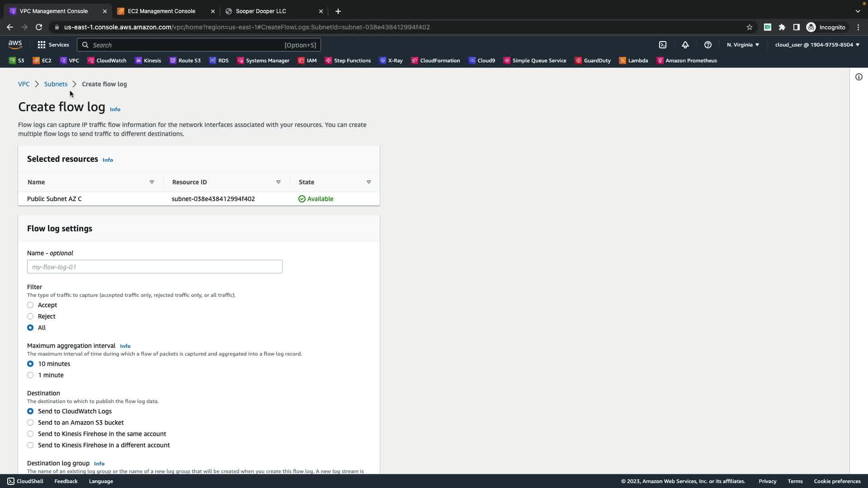Click the help question mark icon
Viewport: 868px width, 488px height.
coord(708,45)
